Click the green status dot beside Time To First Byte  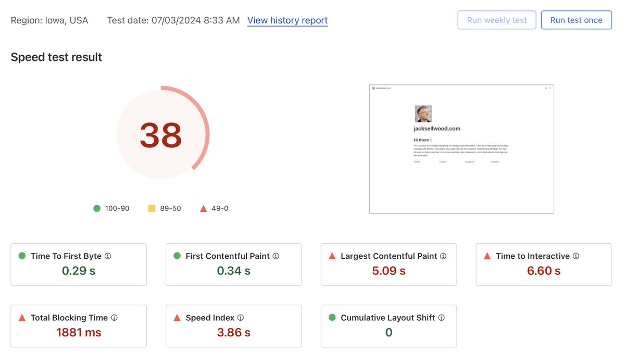coord(22,256)
